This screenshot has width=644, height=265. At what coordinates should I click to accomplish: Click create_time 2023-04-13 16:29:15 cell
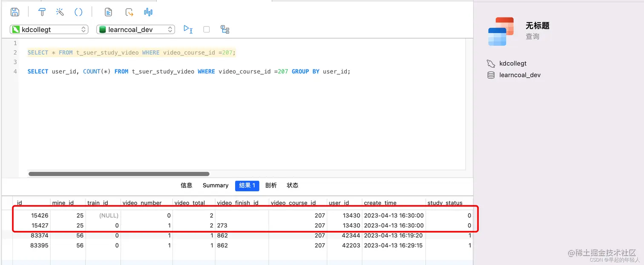pyautogui.click(x=393, y=245)
